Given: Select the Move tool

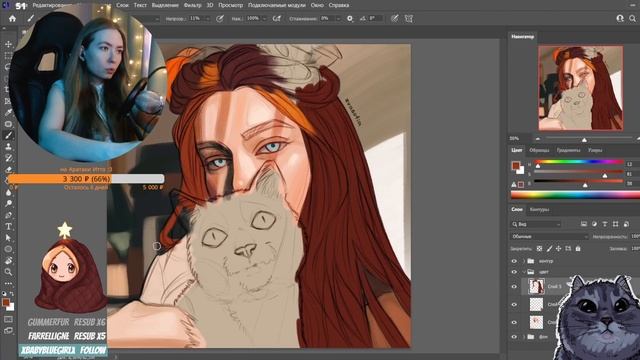Looking at the screenshot, I should point(8,44).
